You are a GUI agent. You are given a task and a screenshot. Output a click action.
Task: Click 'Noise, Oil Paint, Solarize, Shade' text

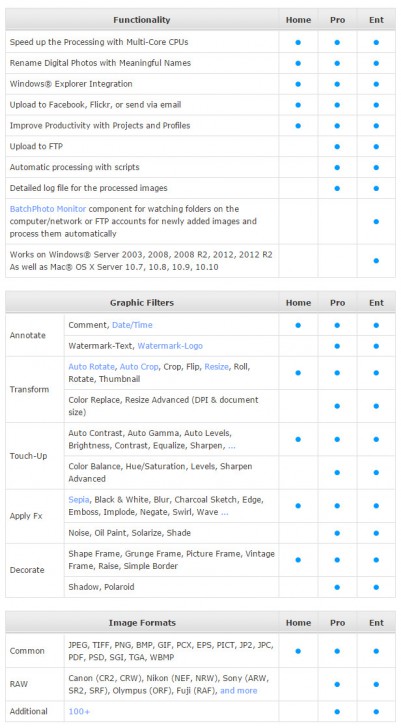[129, 533]
